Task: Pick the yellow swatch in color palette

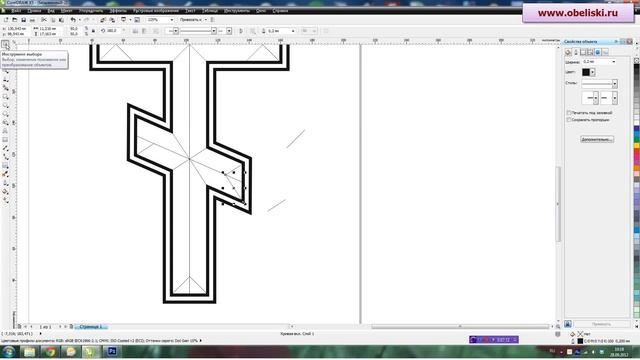Action: coord(637,146)
